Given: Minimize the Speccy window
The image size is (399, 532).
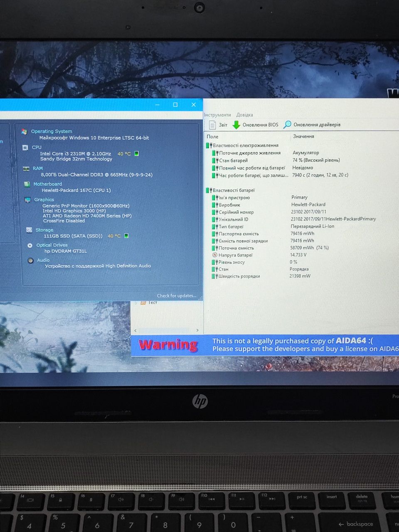Looking at the screenshot, I should (x=158, y=105).
